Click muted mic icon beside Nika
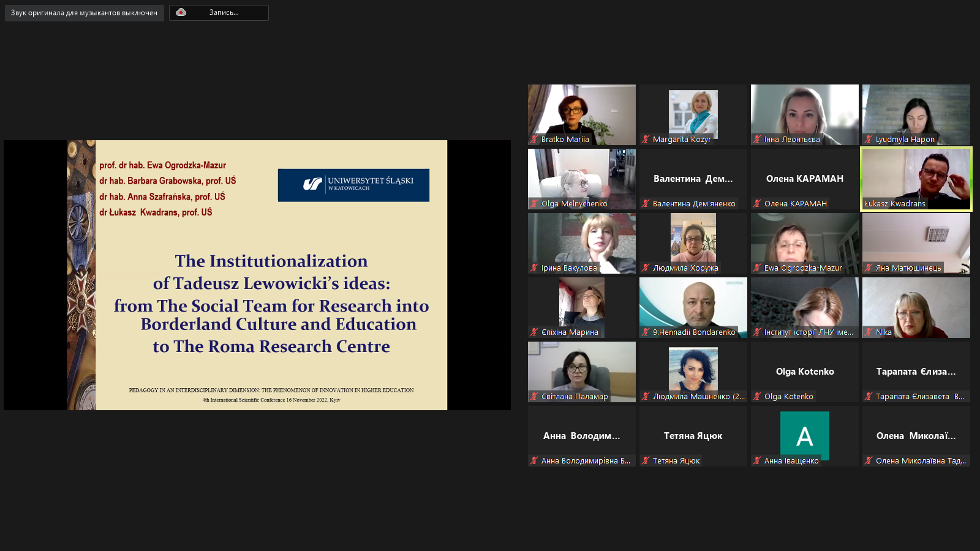The image size is (980, 551). 869,332
